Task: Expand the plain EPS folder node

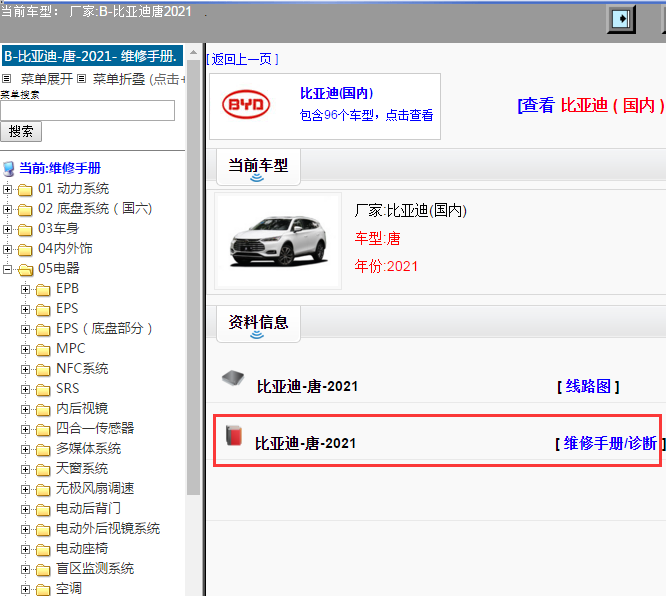Action: click(x=25, y=309)
